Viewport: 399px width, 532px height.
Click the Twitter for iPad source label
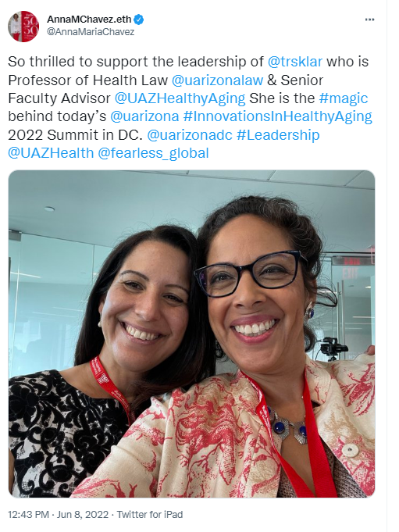[x=150, y=515]
